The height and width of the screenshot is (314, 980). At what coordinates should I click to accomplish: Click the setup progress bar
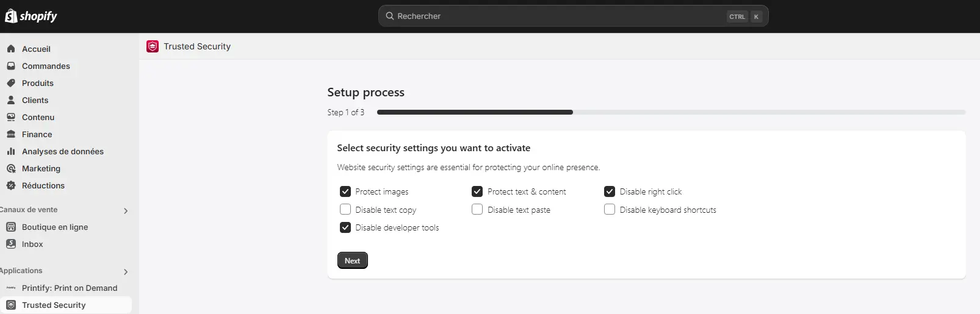pyautogui.click(x=671, y=112)
